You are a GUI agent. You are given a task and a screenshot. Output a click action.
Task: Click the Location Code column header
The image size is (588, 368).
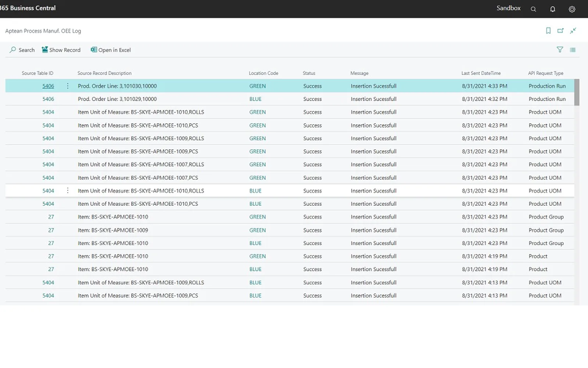(263, 73)
